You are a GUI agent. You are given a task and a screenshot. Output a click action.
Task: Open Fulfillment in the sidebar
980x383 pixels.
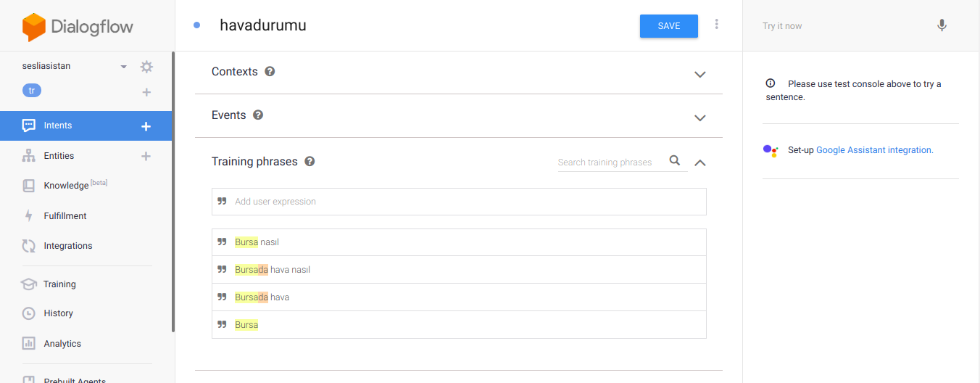pos(65,216)
